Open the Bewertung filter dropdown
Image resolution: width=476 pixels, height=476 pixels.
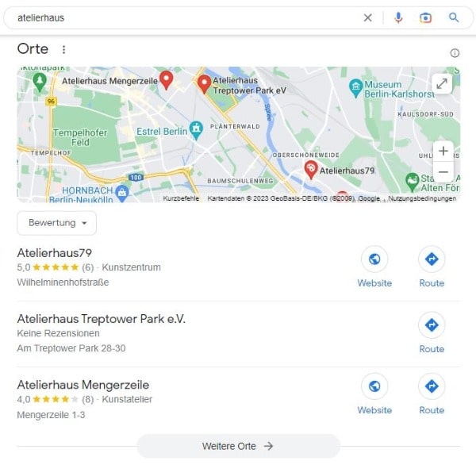click(x=57, y=223)
